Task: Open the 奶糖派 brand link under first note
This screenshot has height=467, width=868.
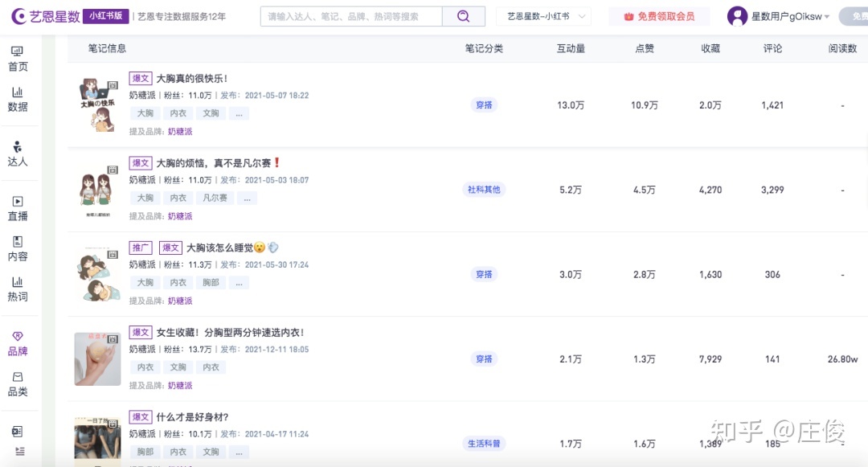Action: tap(180, 131)
